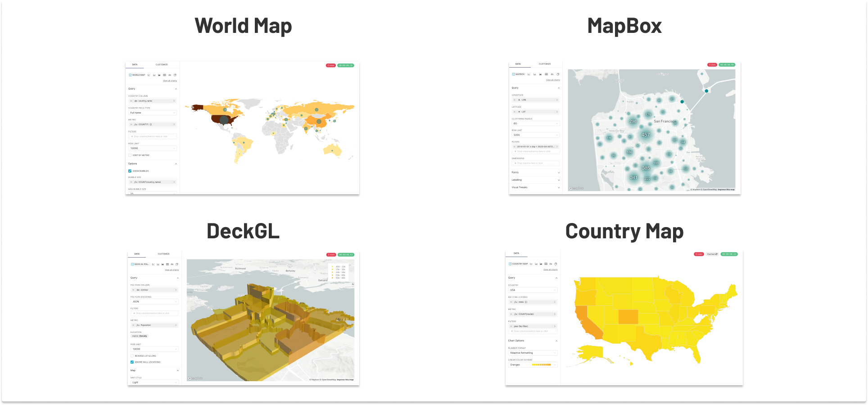868x405 pixels.
Task: Select table chart icon in MapBox panel
Action: (546, 74)
